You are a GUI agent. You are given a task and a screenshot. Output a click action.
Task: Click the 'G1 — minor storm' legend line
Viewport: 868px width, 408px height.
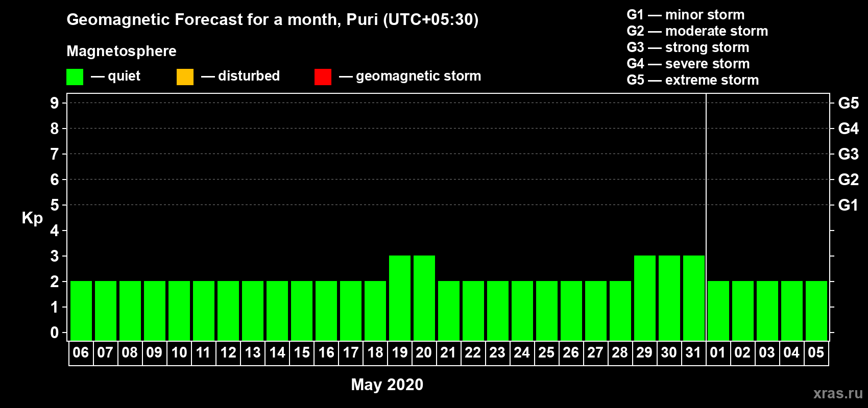click(x=685, y=14)
